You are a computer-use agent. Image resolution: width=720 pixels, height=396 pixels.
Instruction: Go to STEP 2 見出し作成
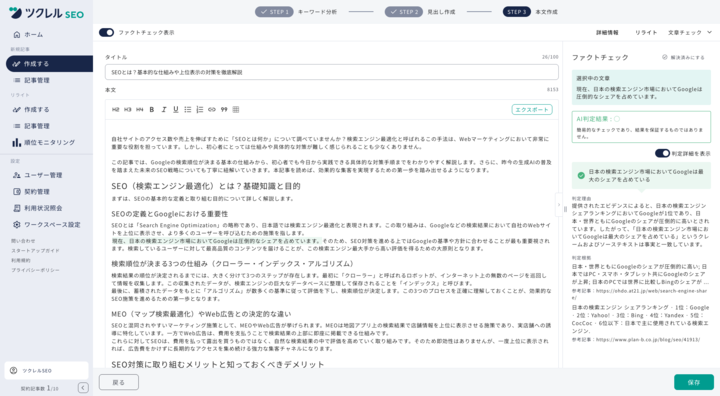[x=420, y=12]
